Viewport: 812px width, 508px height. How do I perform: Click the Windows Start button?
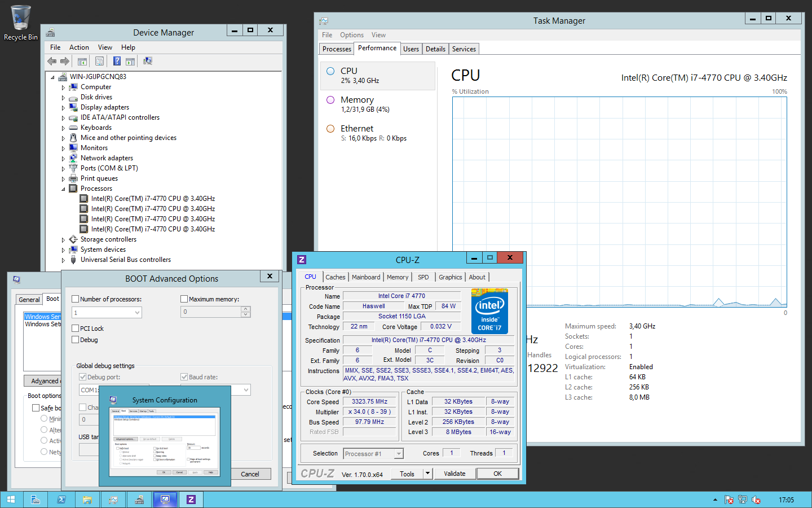point(11,500)
